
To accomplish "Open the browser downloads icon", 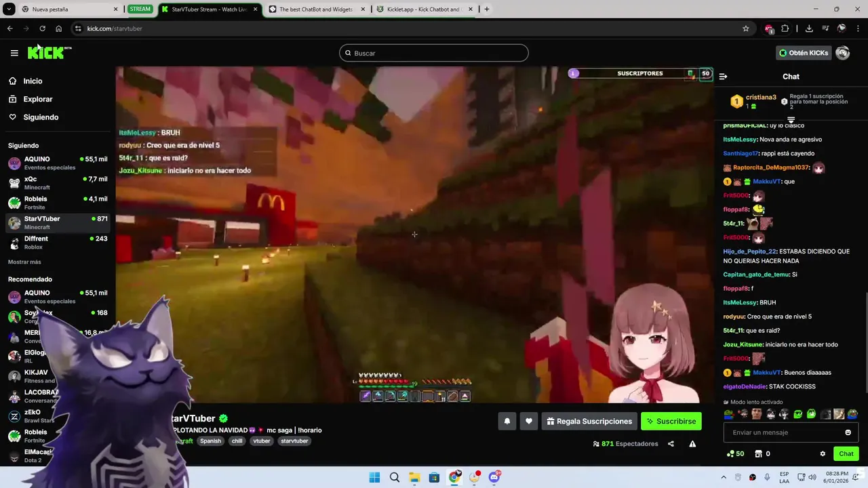I will pyautogui.click(x=809, y=28).
